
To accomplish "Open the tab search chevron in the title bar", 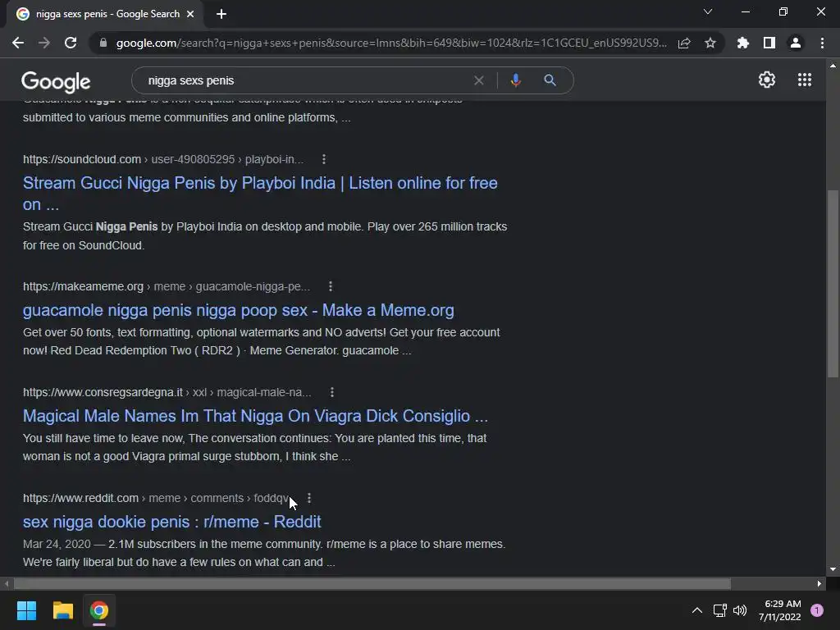I will pos(708,11).
